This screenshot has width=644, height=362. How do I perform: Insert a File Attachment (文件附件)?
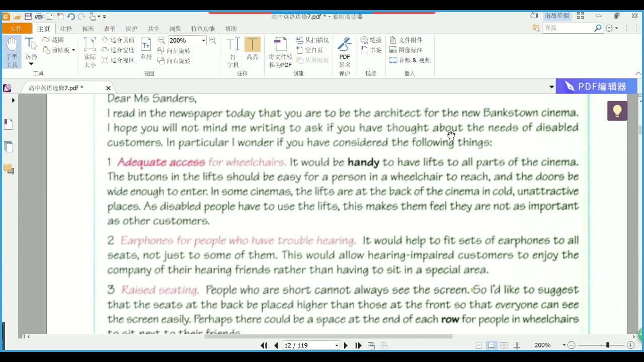(x=406, y=40)
